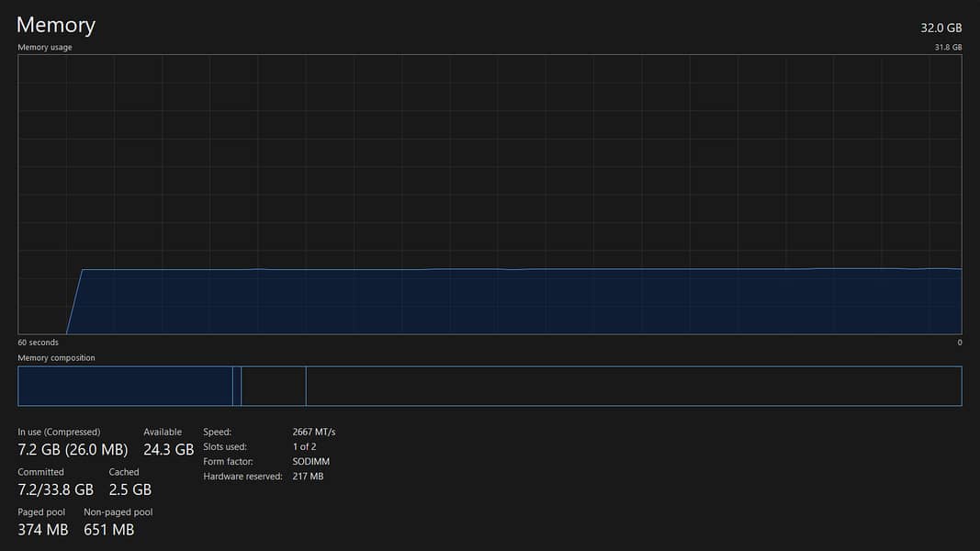This screenshot has width=980, height=551.
Task: Click the Memory usage graph label
Action: coord(45,47)
